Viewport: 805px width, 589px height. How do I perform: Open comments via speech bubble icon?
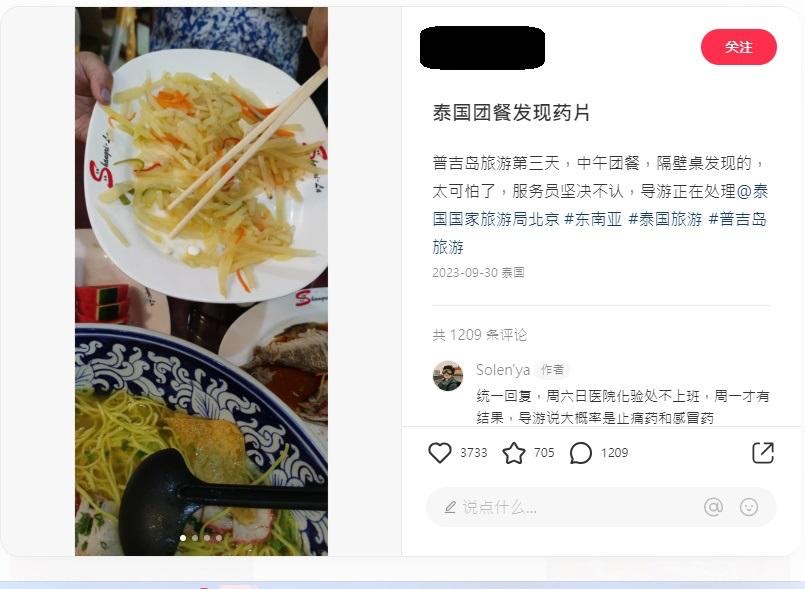click(x=581, y=453)
